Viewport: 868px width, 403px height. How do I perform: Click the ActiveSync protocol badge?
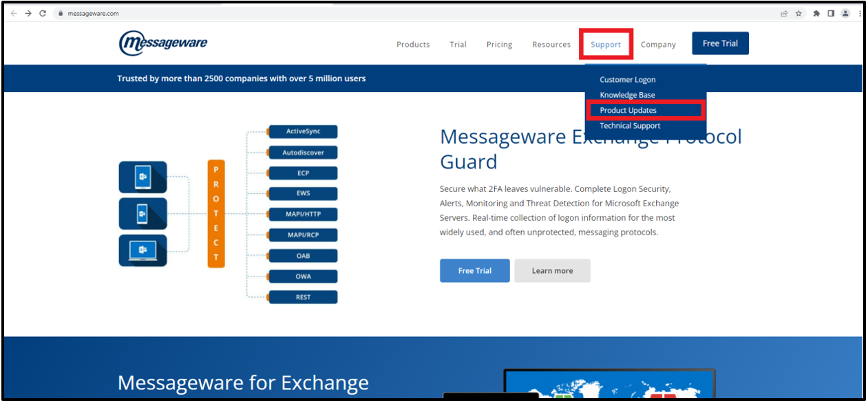click(x=303, y=131)
